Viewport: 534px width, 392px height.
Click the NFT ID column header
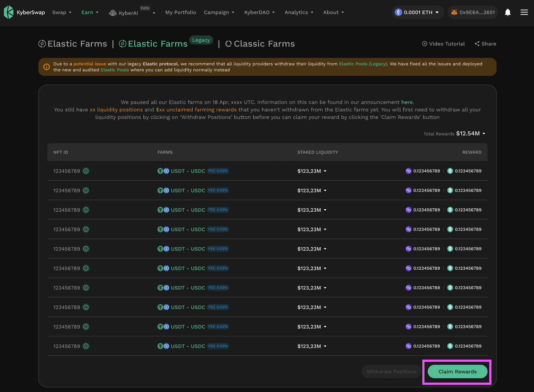tap(61, 152)
